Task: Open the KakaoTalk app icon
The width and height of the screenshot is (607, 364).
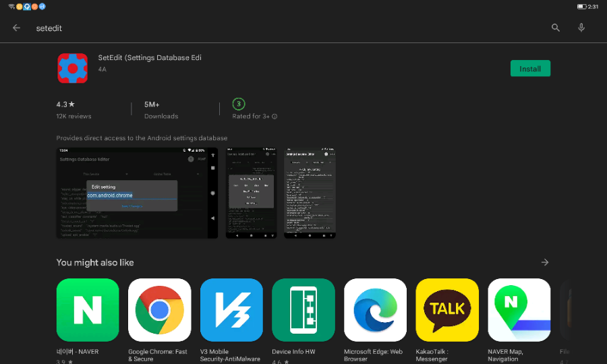Action: [x=447, y=310]
